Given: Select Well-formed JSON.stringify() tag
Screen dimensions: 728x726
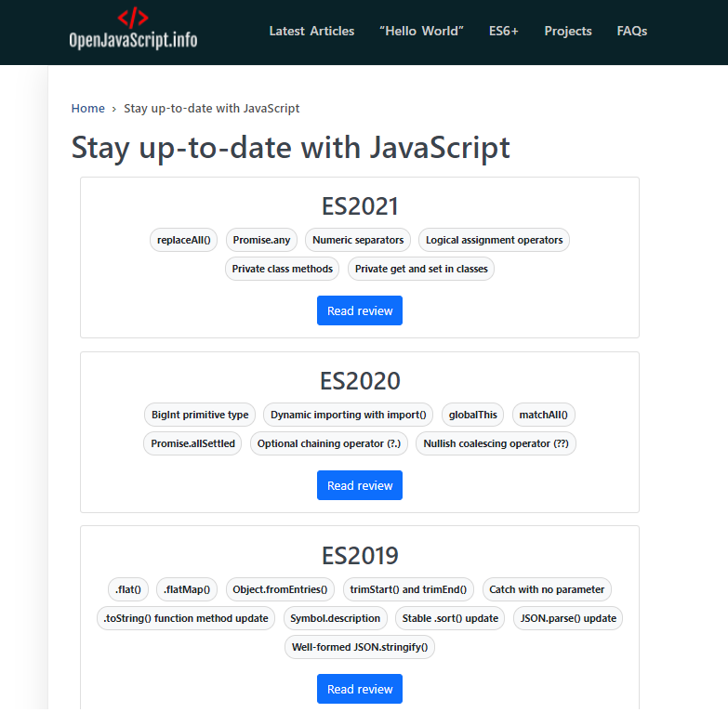Looking at the screenshot, I should 360,647.
